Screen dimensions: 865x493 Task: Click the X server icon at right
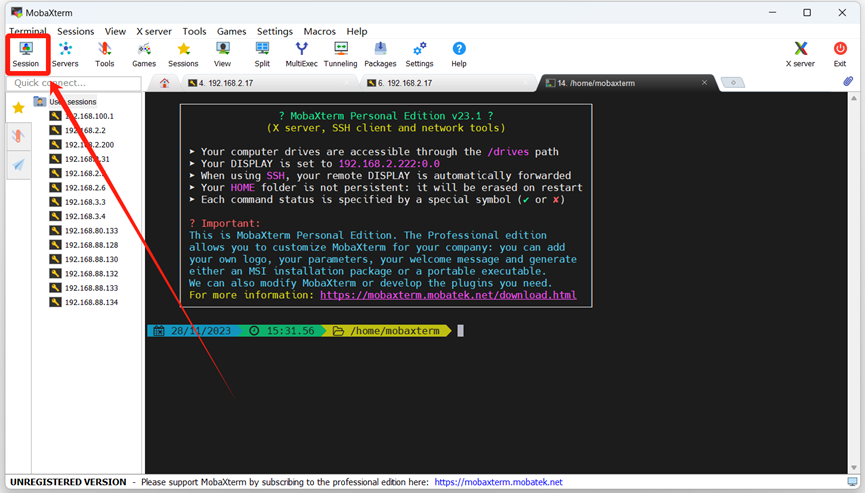(800, 54)
